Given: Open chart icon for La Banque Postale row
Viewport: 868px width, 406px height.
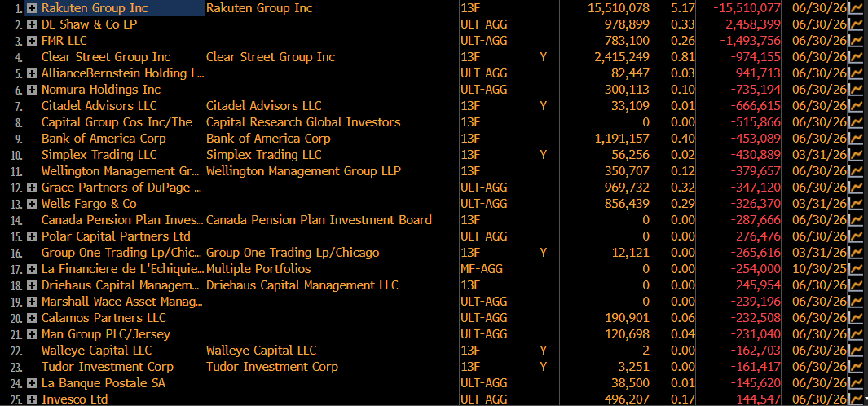Looking at the screenshot, I should [x=856, y=383].
